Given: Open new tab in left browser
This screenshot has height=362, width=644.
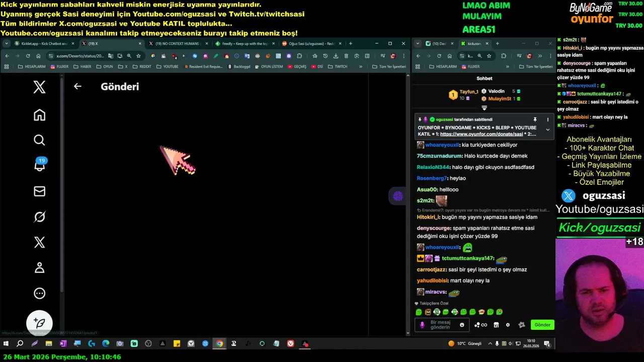Looking at the screenshot, I should coord(351,44).
